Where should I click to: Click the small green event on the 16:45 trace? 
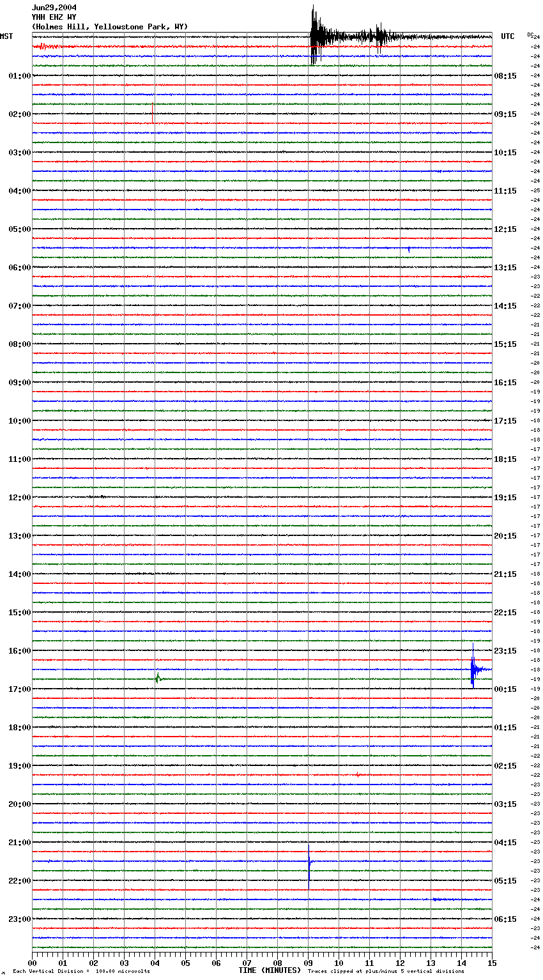pos(157,678)
